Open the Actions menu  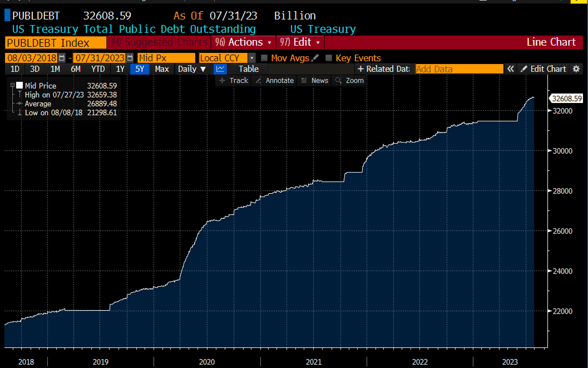point(243,42)
